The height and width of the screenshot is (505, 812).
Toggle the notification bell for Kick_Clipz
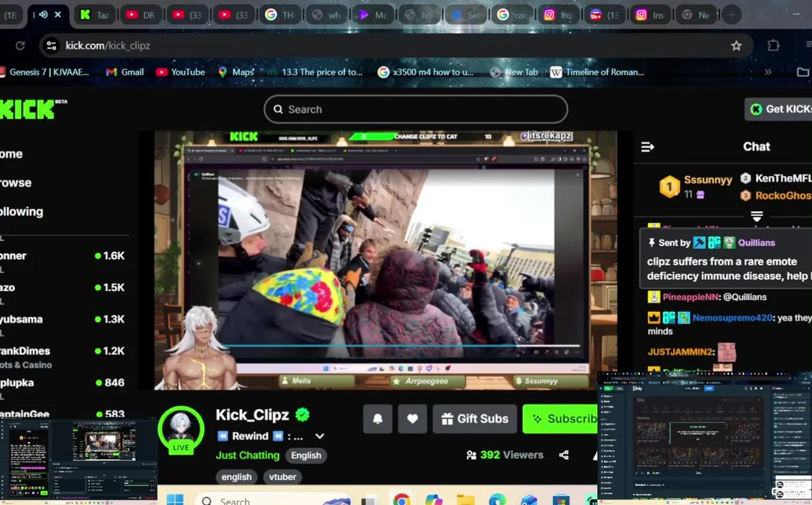coord(378,419)
